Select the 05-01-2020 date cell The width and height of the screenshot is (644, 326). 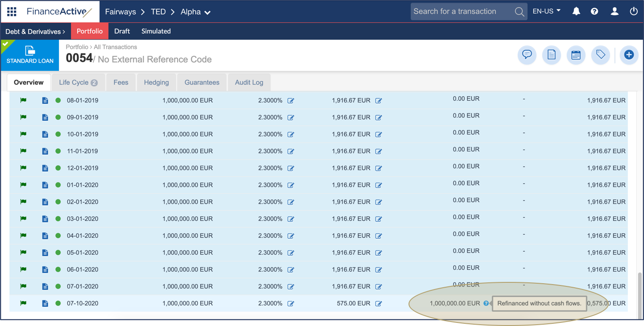point(83,253)
